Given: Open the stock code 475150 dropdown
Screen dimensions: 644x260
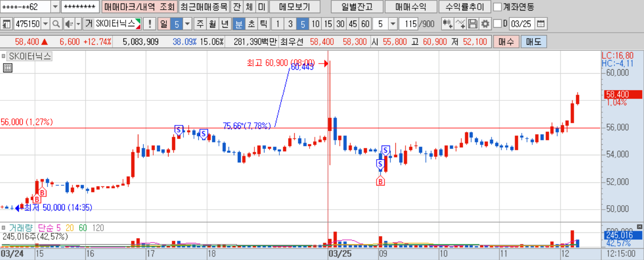Looking at the screenshot, I should [x=46, y=24].
